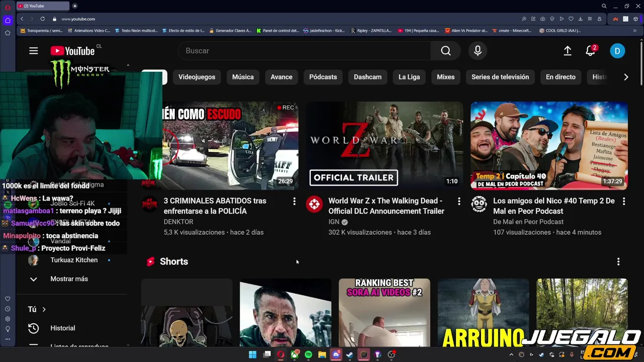
Task: Open the De Mal en Peor Podcast avatar
Action: tap(479, 204)
